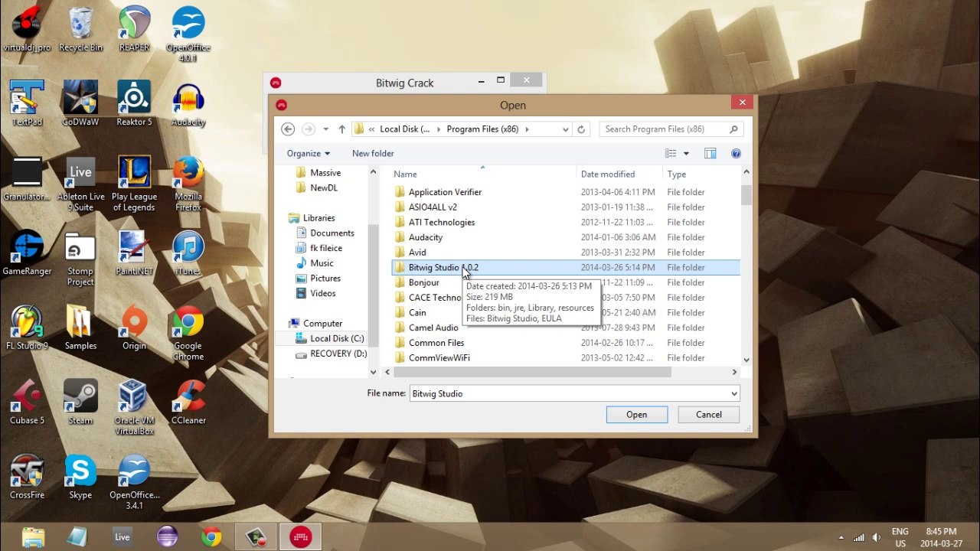Viewport: 980px width, 551px height.
Task: Open the virtualdj.pro desktop shortcut
Action: click(27, 31)
